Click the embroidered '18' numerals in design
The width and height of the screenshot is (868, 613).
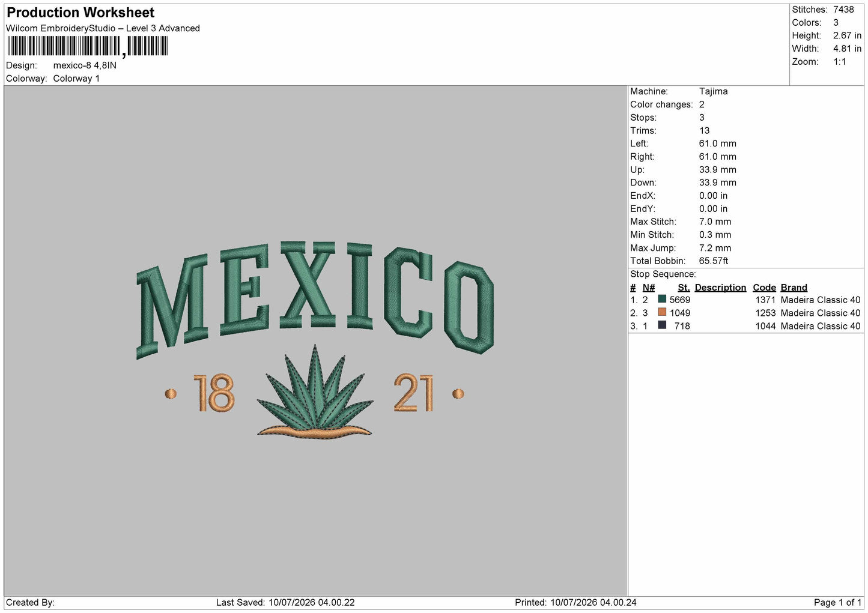coord(214,393)
